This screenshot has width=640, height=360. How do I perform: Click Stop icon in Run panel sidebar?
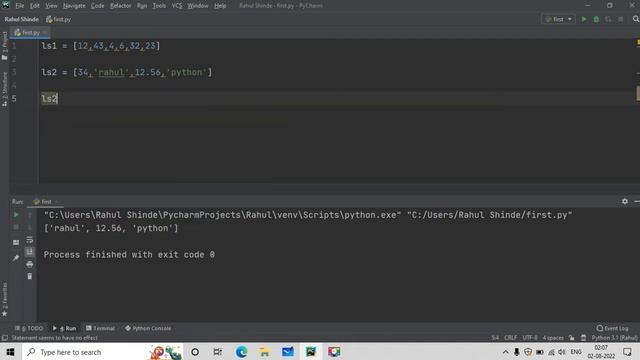point(16,227)
